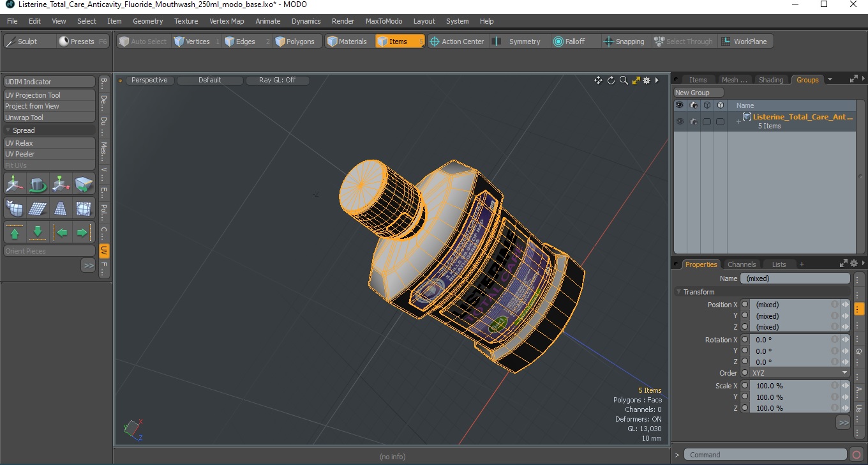868x465 pixels.
Task: Toggle render camera icon for Listerine group
Action: pyautogui.click(x=694, y=121)
